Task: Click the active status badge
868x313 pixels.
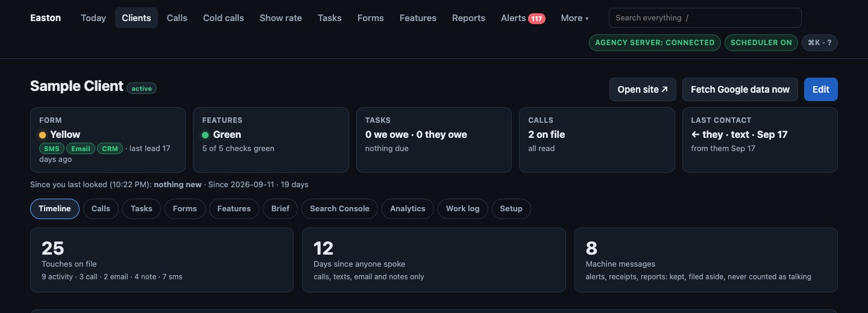Action: pyautogui.click(x=142, y=88)
